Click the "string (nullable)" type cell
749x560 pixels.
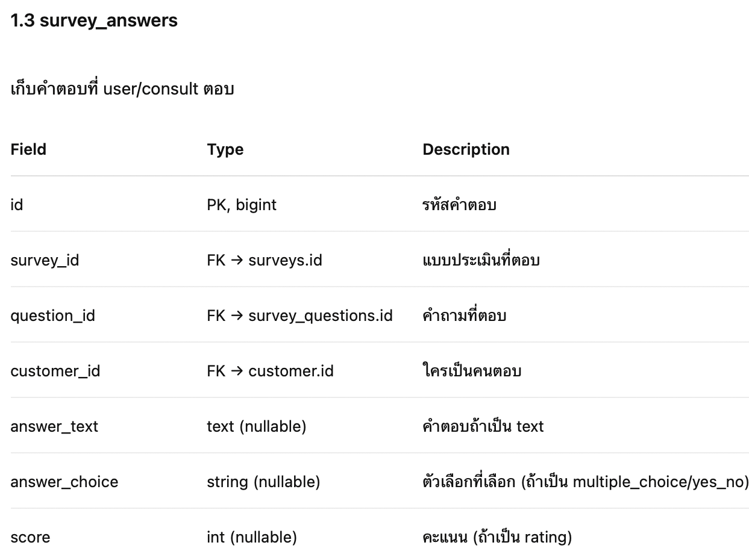point(263,482)
